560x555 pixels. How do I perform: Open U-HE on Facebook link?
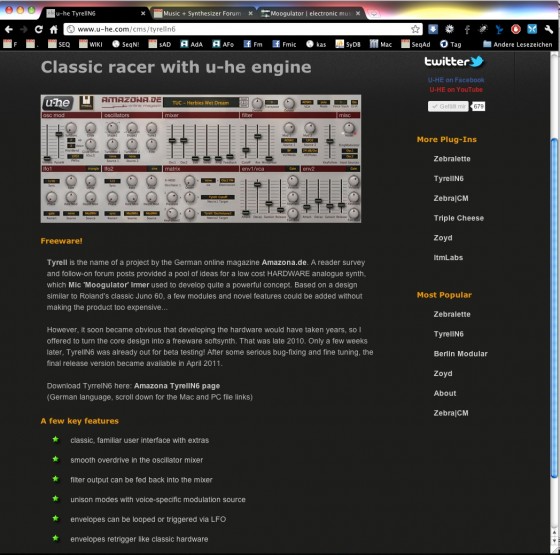tap(456, 80)
